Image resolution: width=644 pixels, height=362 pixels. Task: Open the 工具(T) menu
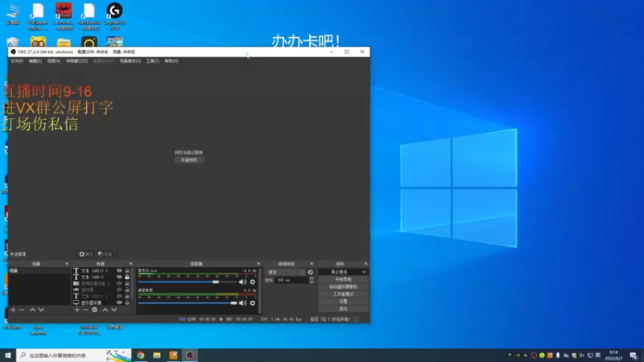click(153, 61)
